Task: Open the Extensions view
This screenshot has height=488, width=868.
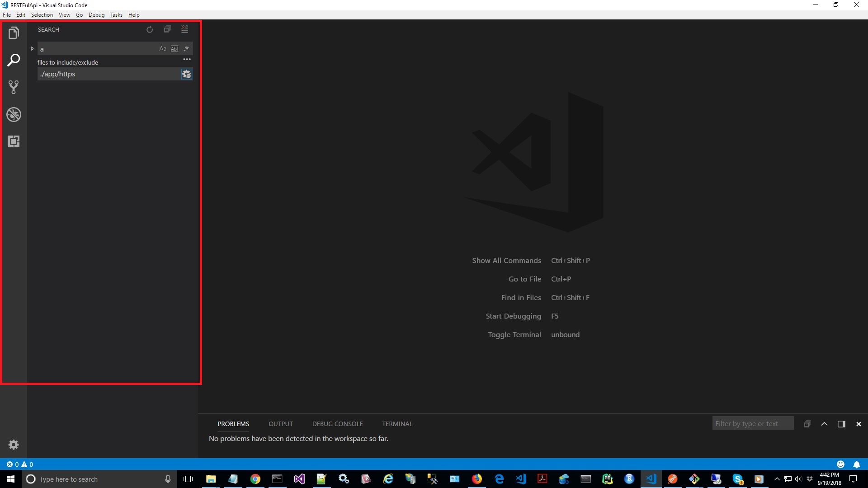Action: pyautogui.click(x=14, y=141)
